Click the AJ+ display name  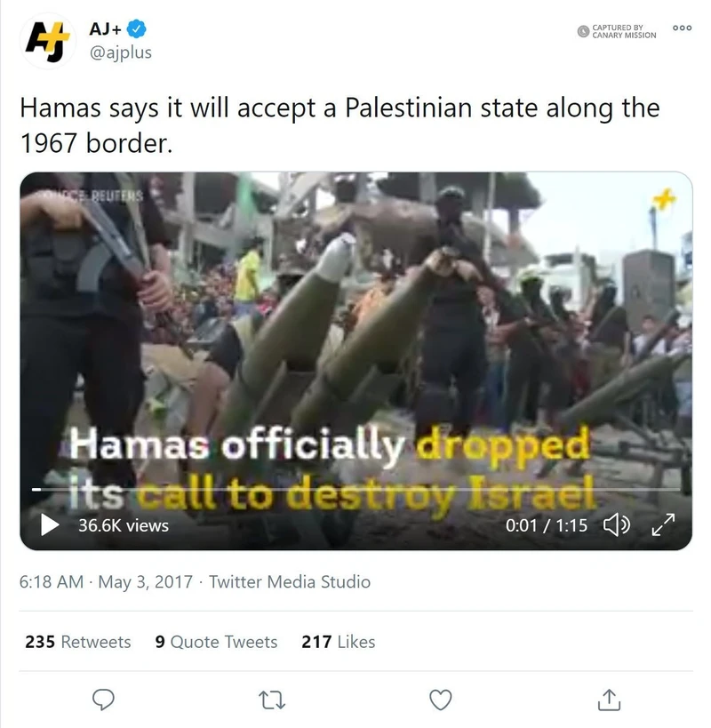coord(106,28)
